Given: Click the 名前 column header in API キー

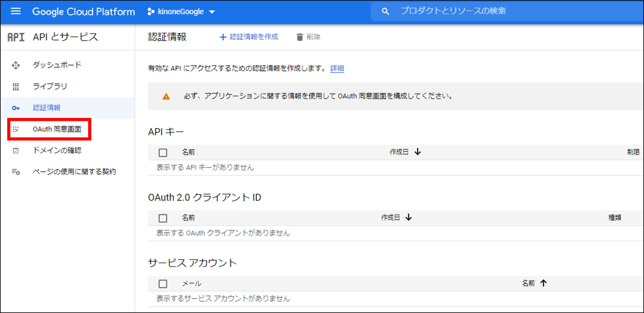Looking at the screenshot, I should 189,152.
